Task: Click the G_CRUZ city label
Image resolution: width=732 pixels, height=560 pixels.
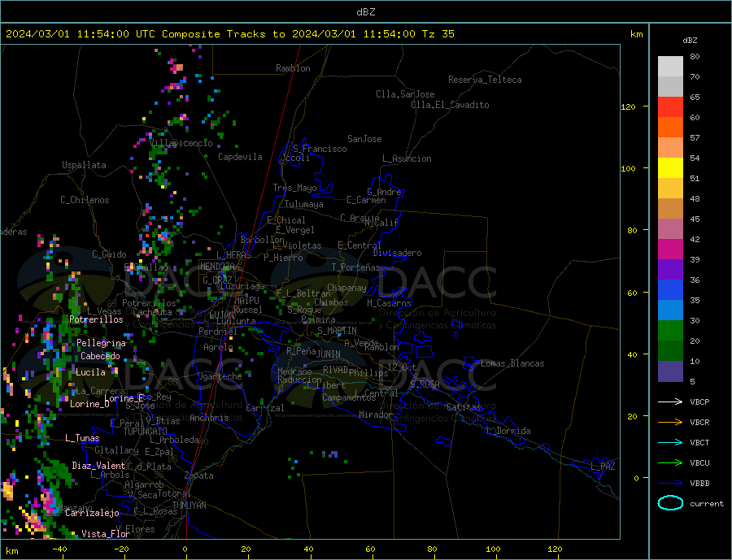Action: [217, 280]
